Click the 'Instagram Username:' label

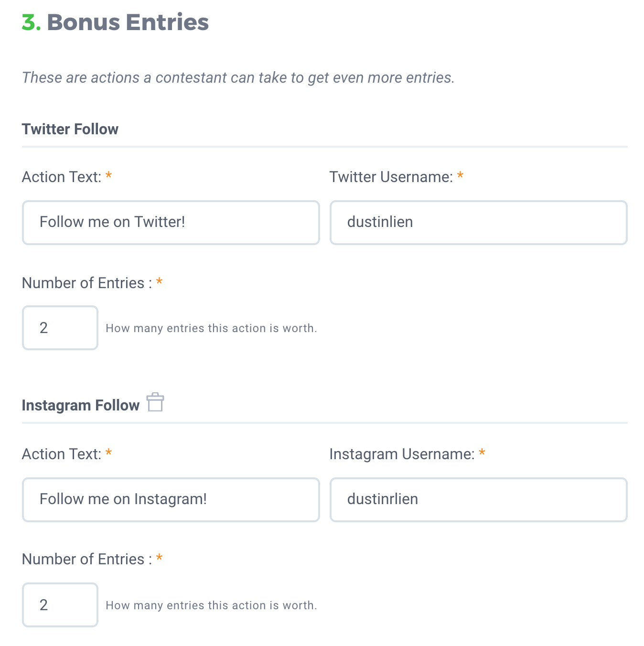point(402,454)
